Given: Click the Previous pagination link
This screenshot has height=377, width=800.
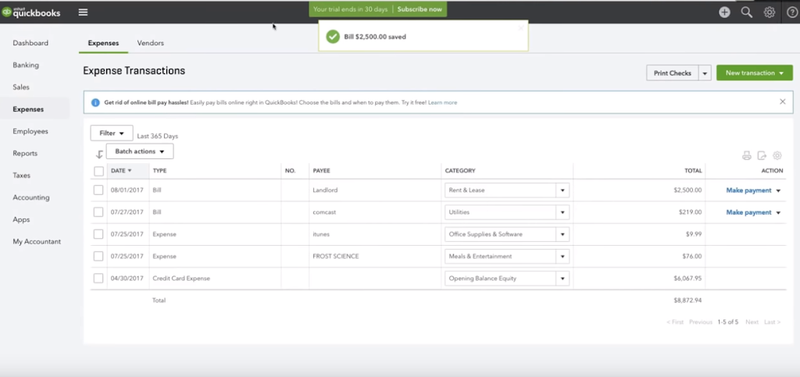Looking at the screenshot, I should tap(700, 322).
